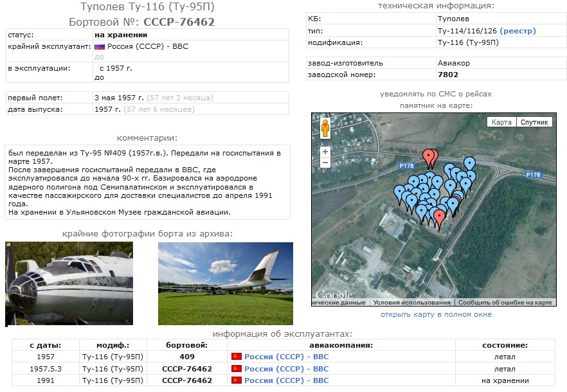Click the topmost red map marker pair

[x=430, y=156]
